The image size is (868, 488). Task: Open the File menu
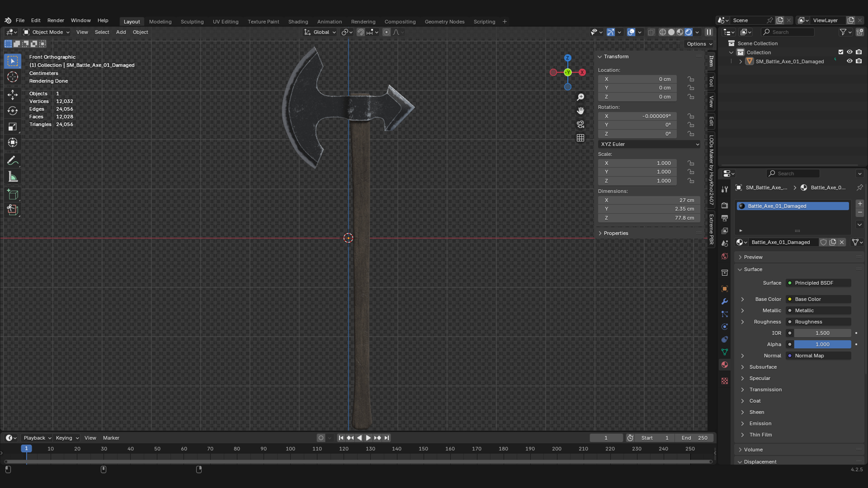coord(20,20)
